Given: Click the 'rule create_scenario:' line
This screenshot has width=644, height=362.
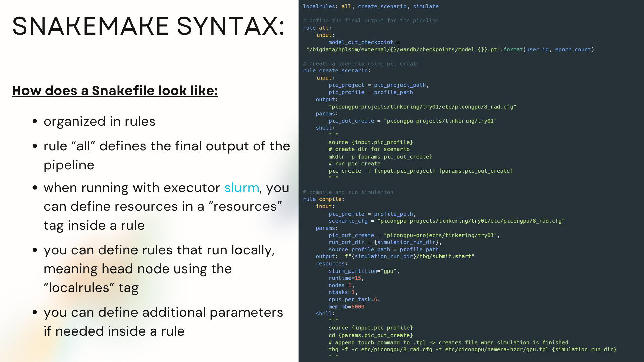Looking at the screenshot, I should point(336,71).
